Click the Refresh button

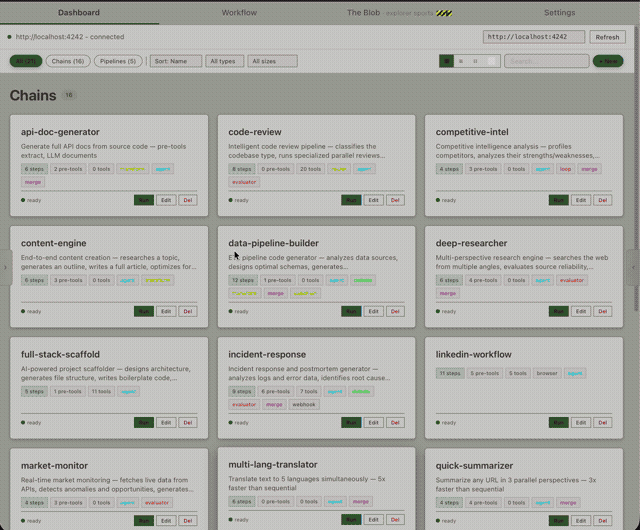pyautogui.click(x=607, y=37)
